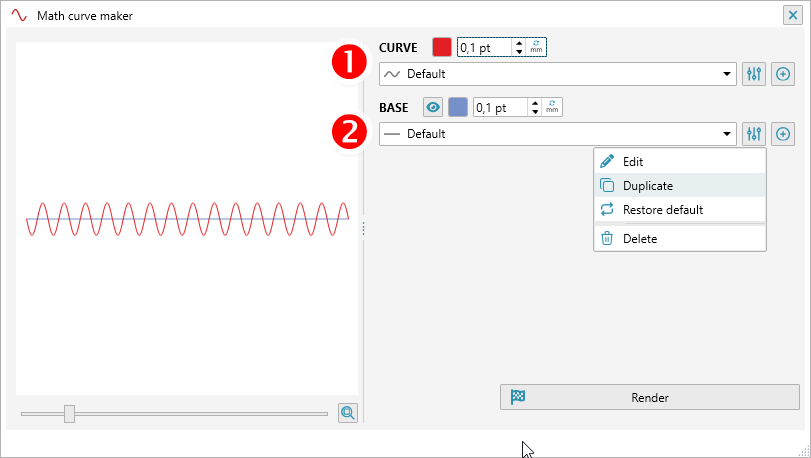811x458 pixels.
Task: Add new CURVE preset with plus icon
Action: coord(783,74)
